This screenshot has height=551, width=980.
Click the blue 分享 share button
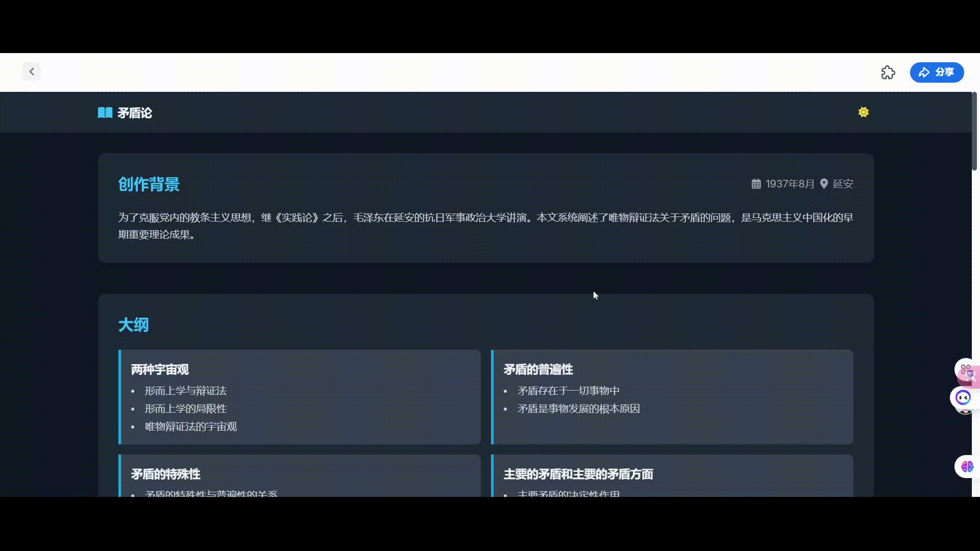click(937, 72)
